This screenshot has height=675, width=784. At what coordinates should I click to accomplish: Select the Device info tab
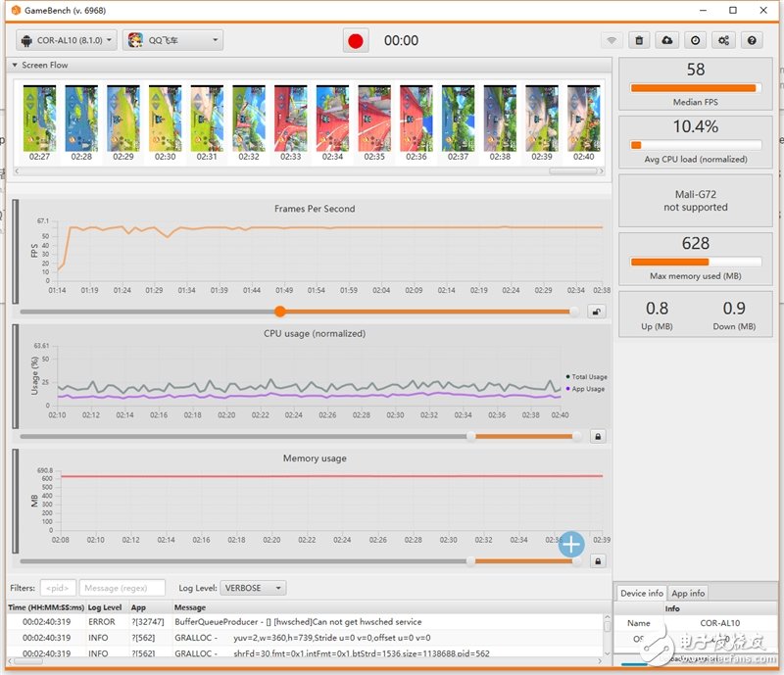(641, 593)
